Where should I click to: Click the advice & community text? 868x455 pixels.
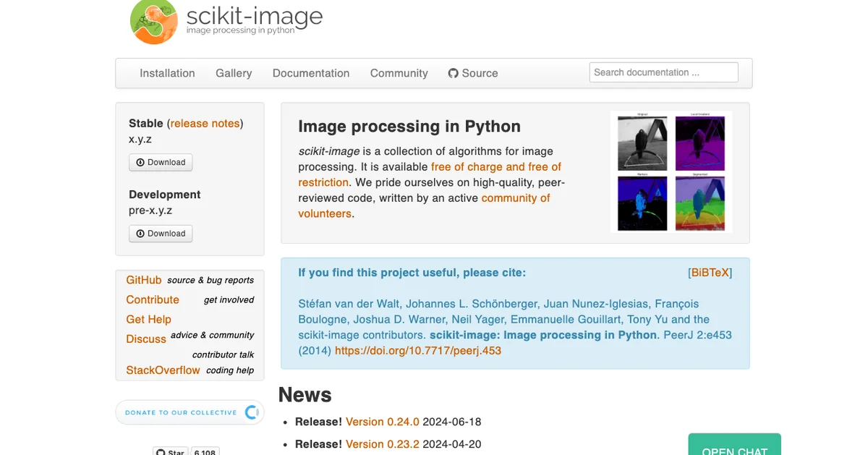(213, 335)
